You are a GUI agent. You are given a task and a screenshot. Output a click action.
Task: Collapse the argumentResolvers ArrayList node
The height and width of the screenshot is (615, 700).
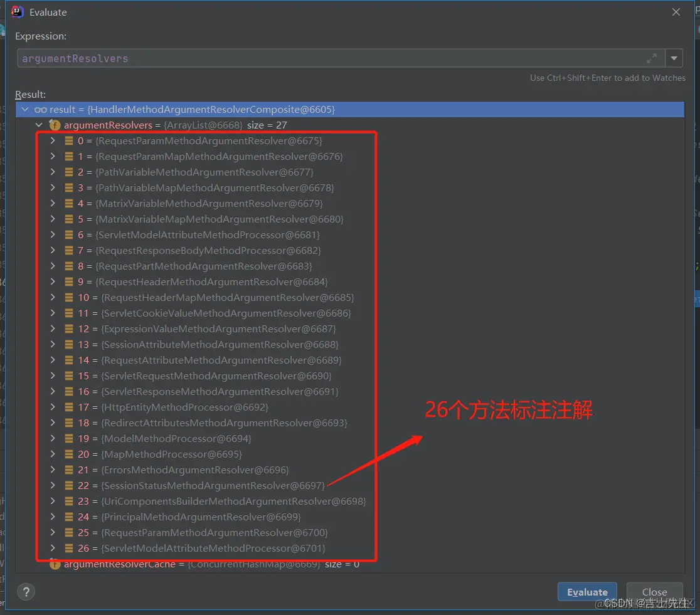[x=39, y=125]
